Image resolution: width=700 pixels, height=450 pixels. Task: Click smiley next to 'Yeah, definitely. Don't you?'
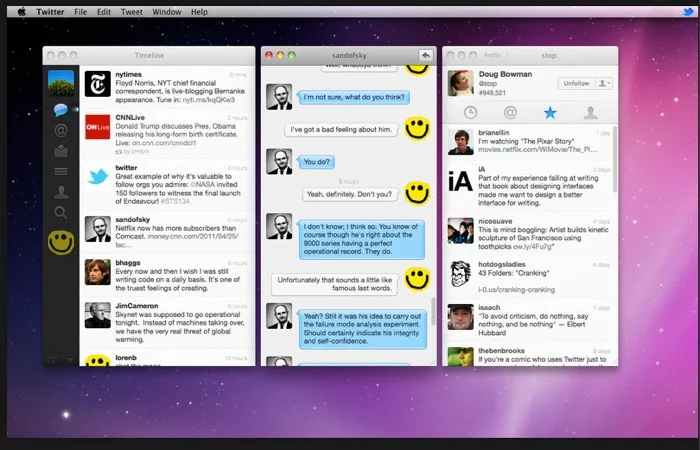(x=417, y=193)
